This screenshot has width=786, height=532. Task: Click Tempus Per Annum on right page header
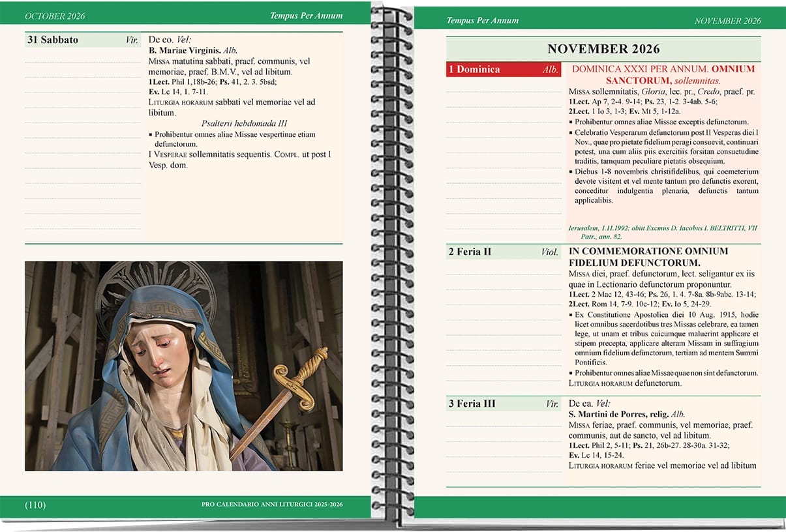coord(483,21)
